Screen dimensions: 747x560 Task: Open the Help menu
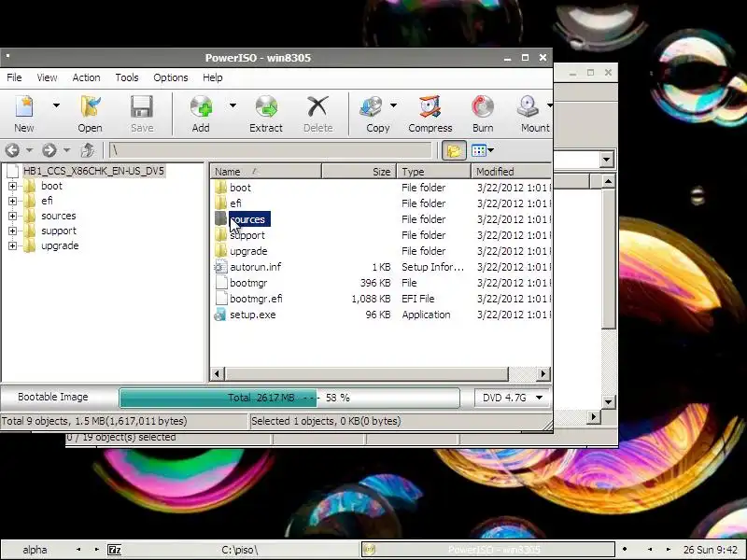click(213, 77)
